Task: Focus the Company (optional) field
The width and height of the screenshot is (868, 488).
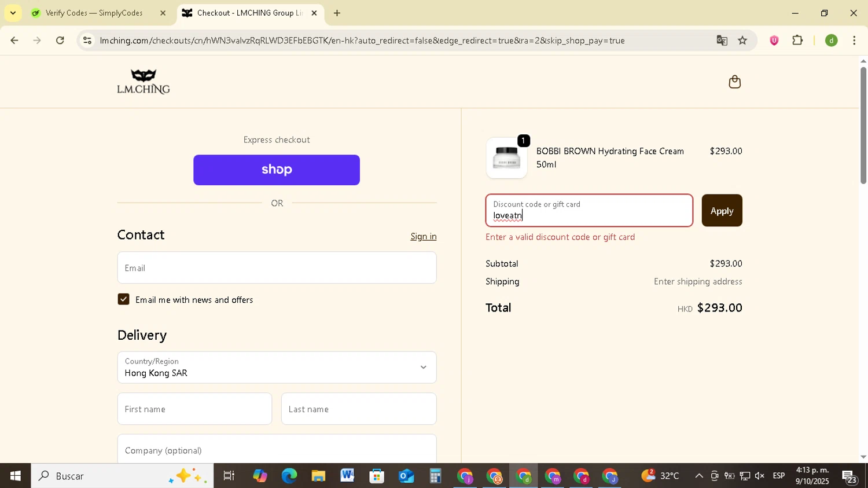Action: (x=277, y=449)
